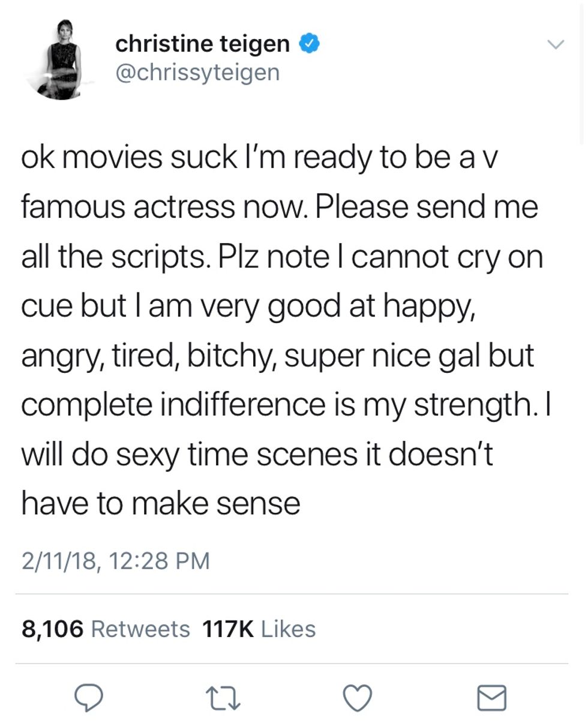The height and width of the screenshot is (723, 588).
Task: Visit the @chrissyteigen handle
Action: click(x=197, y=73)
